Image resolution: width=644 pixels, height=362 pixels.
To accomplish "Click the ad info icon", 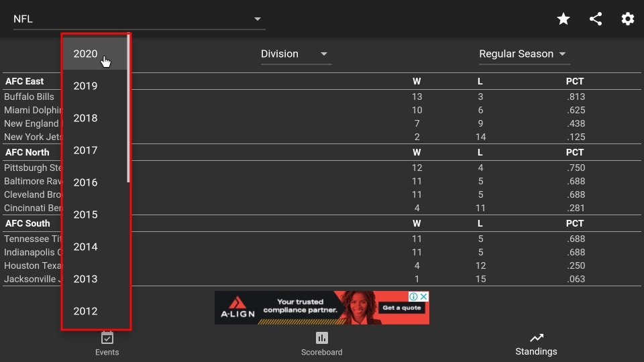I will [414, 296].
